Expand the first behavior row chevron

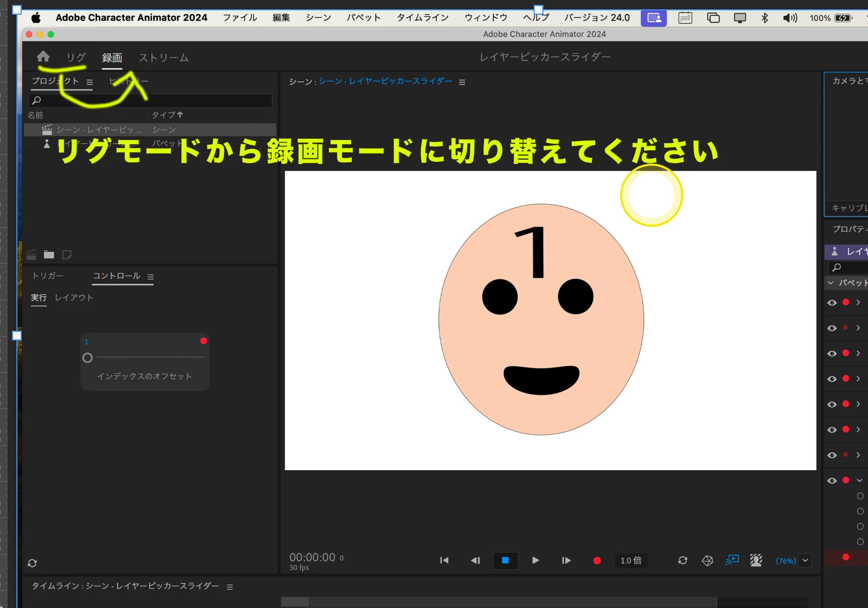coord(858,302)
